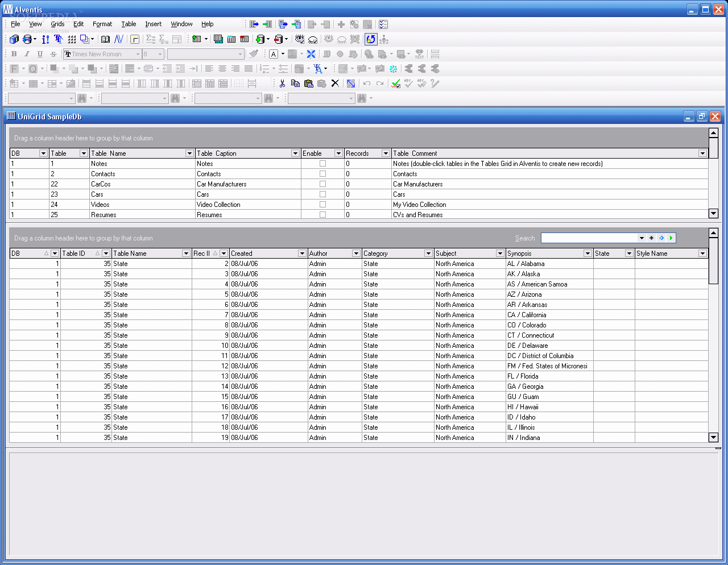Click the scissors cut icon
Viewport: 728px width, 565px height.
[282, 84]
